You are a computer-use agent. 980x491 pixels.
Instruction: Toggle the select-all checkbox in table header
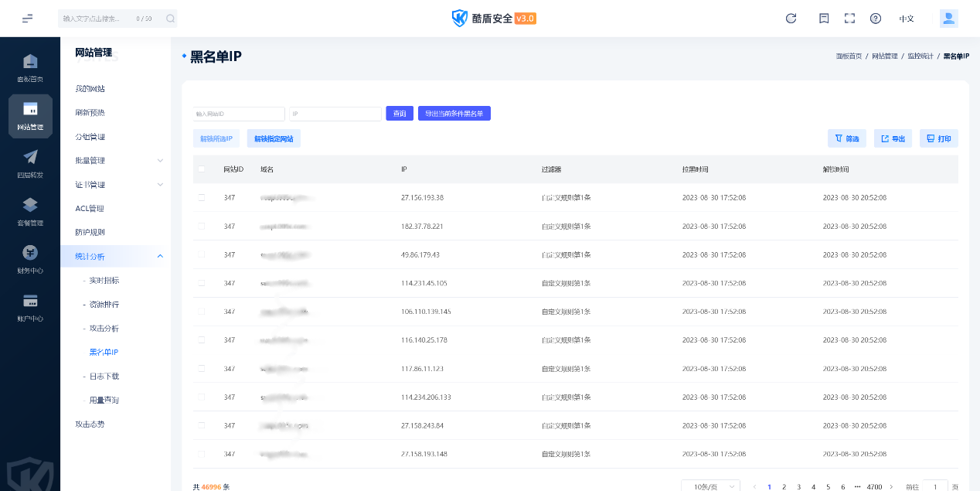(202, 169)
